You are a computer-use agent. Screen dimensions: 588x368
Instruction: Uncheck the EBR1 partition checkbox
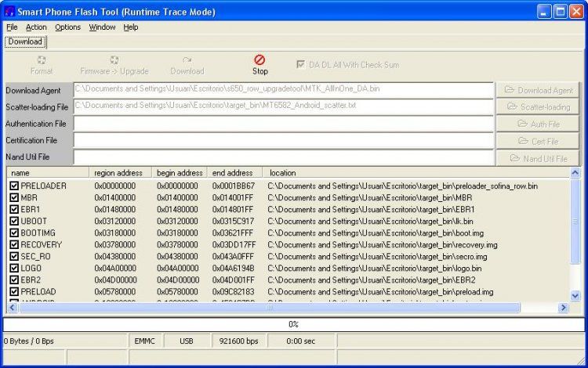coord(14,209)
